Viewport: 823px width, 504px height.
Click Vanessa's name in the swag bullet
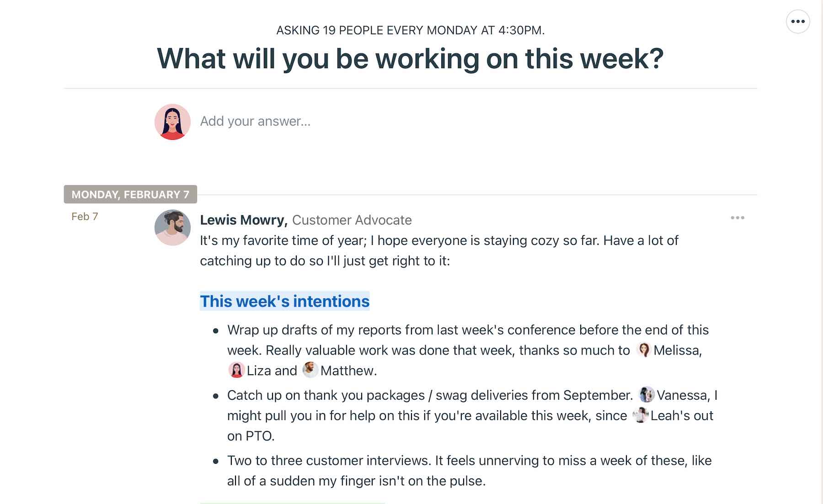(x=681, y=395)
